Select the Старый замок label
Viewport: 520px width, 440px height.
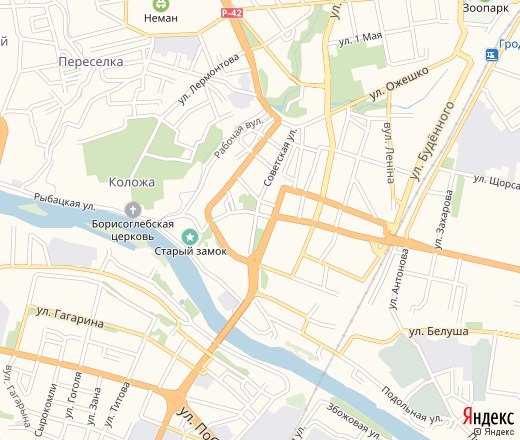[190, 251]
